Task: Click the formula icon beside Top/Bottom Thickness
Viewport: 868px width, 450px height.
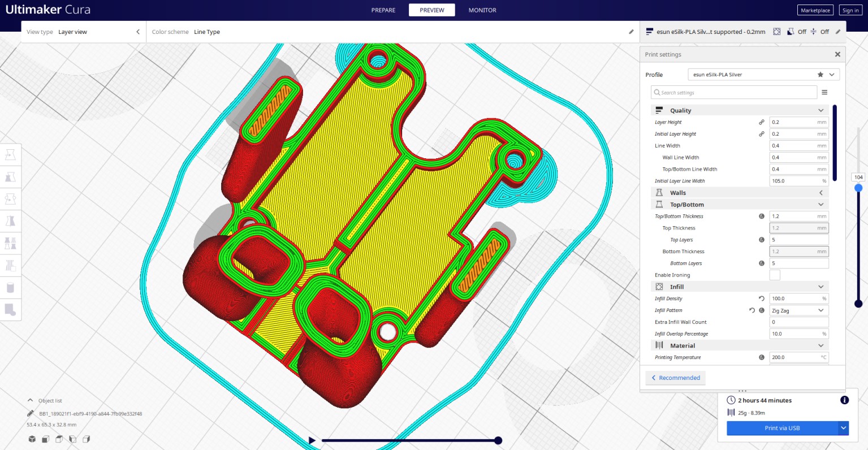Action: pyautogui.click(x=762, y=216)
